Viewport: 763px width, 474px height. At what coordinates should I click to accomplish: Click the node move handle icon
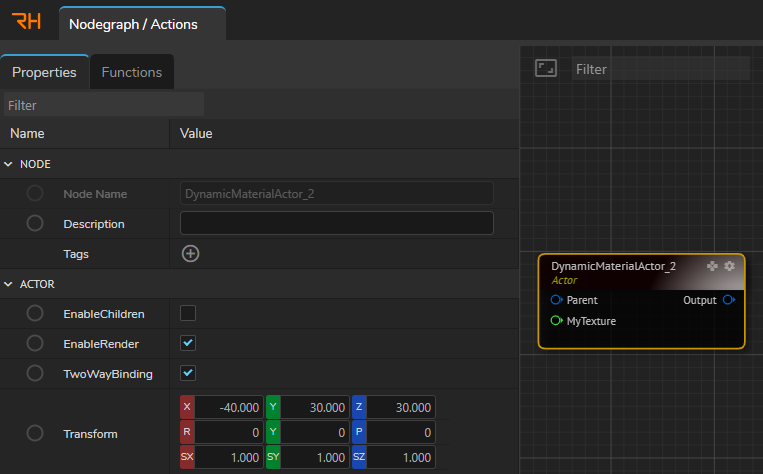(x=713, y=266)
